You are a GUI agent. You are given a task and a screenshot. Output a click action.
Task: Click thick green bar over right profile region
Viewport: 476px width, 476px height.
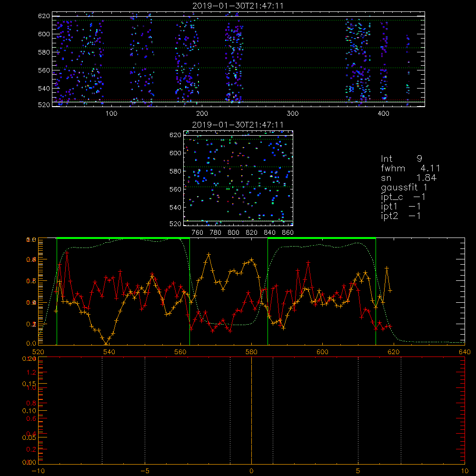point(322,238)
